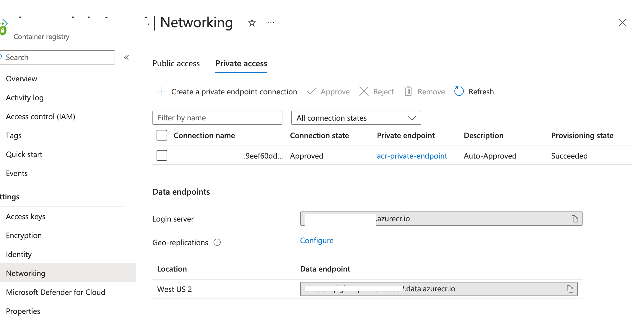The image size is (644, 323).
Task: Refresh the connections list
Action: click(474, 91)
